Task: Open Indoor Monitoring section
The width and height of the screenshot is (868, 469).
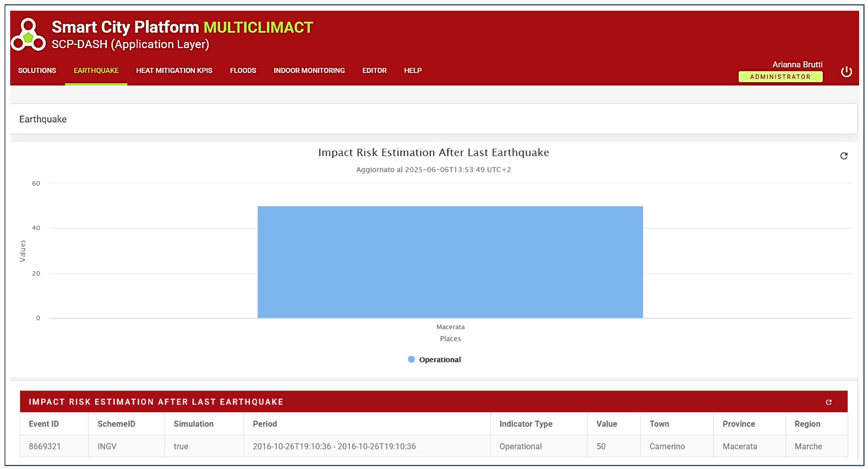Action: 309,71
